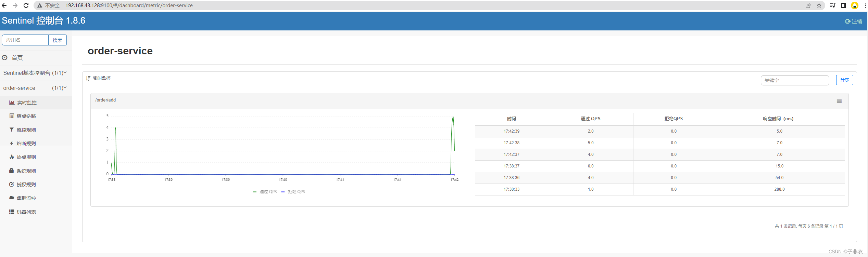Image resolution: width=868 pixels, height=257 pixels.
Task: Click the cloud icon for 集群流控
Action: 12,198
